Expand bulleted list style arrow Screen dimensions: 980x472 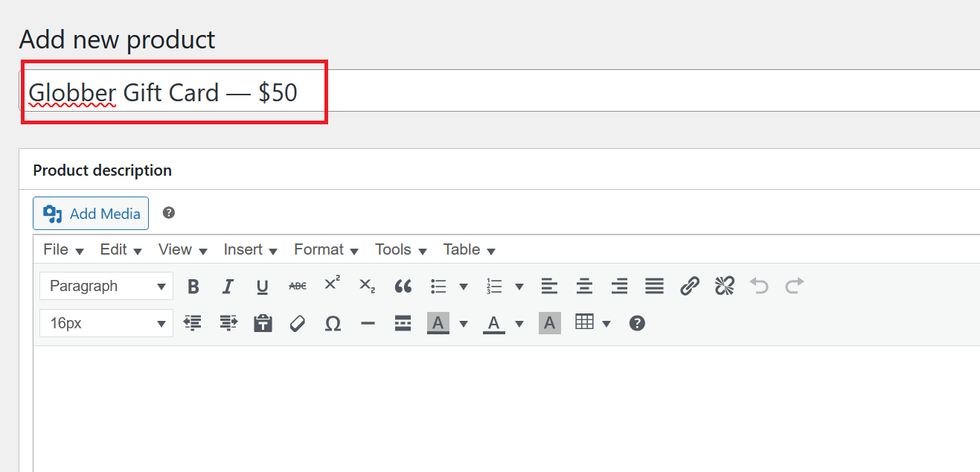pos(463,286)
